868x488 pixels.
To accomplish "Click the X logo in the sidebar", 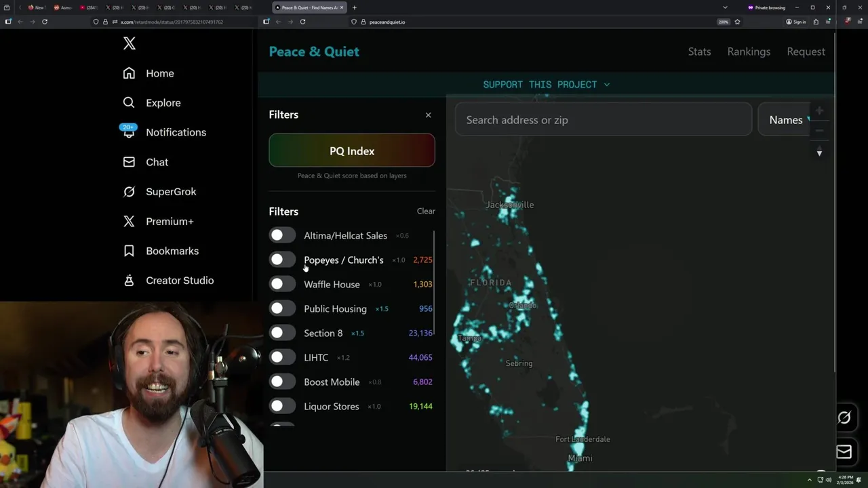I will pos(130,44).
